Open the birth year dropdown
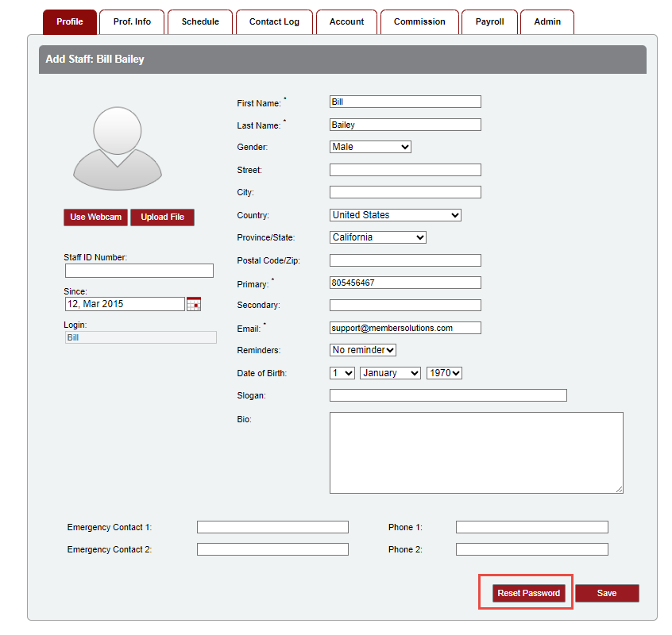Screen dimensions: 672x635 (444, 373)
